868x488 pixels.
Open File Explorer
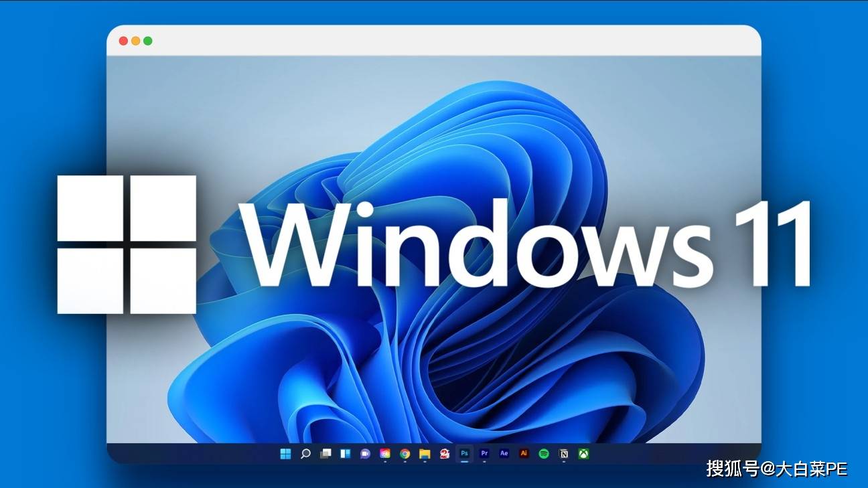tap(425, 454)
